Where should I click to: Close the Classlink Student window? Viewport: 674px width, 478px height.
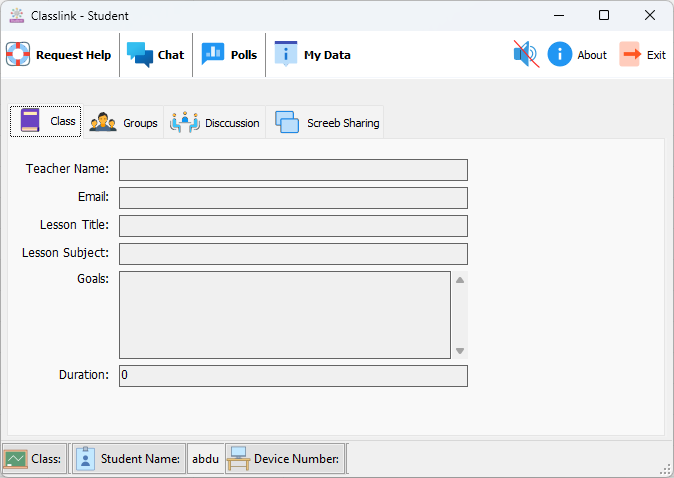[650, 15]
